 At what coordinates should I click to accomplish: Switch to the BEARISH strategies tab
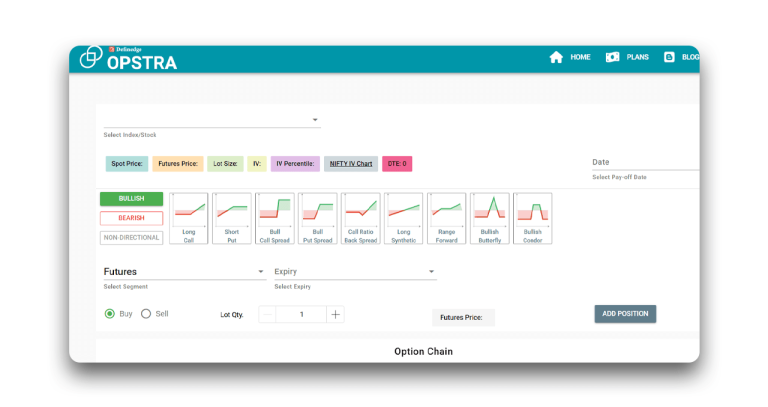coord(131,218)
